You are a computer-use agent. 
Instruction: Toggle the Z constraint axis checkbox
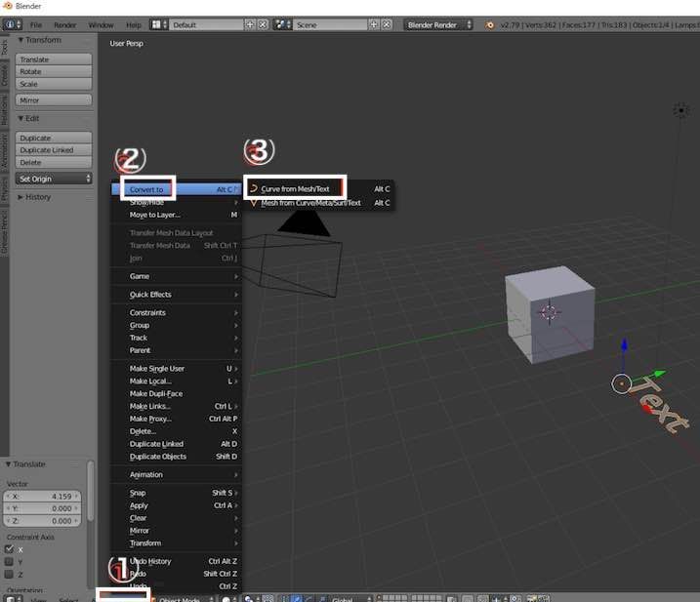coord(9,574)
